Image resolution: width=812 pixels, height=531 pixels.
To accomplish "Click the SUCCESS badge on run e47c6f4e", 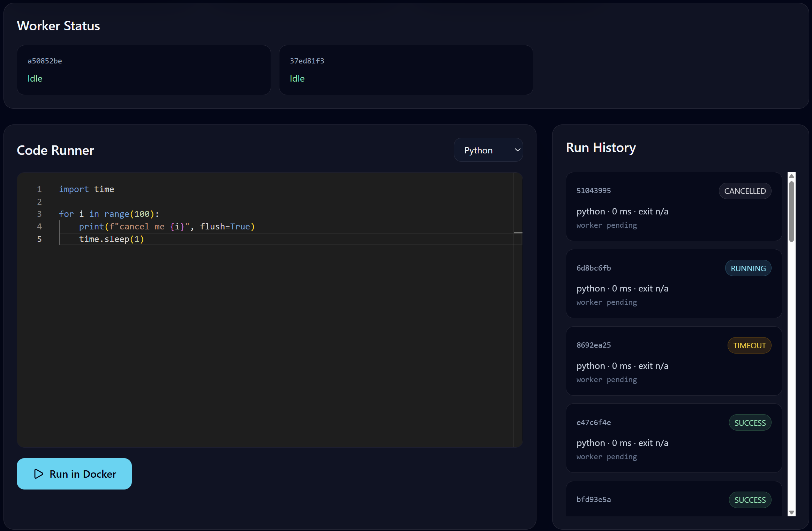I will pos(750,423).
